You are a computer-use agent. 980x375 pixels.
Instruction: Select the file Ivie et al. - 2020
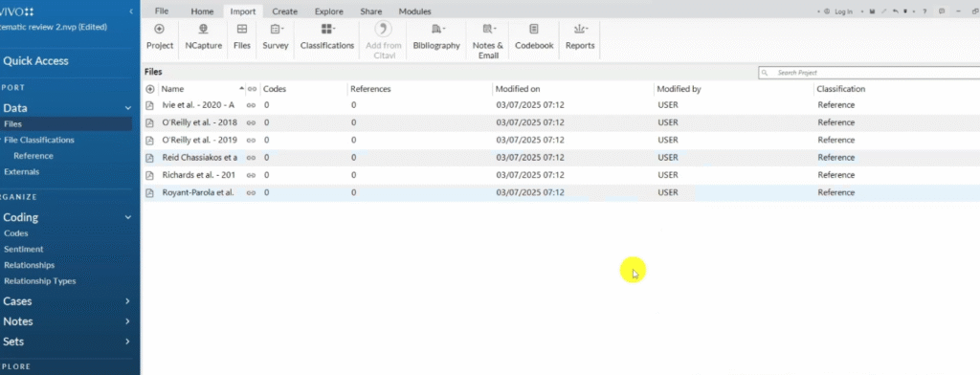pos(198,105)
